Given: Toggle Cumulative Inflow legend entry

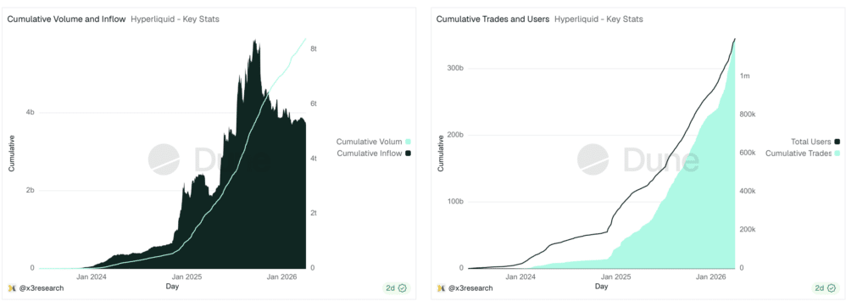Looking at the screenshot, I should (373, 153).
